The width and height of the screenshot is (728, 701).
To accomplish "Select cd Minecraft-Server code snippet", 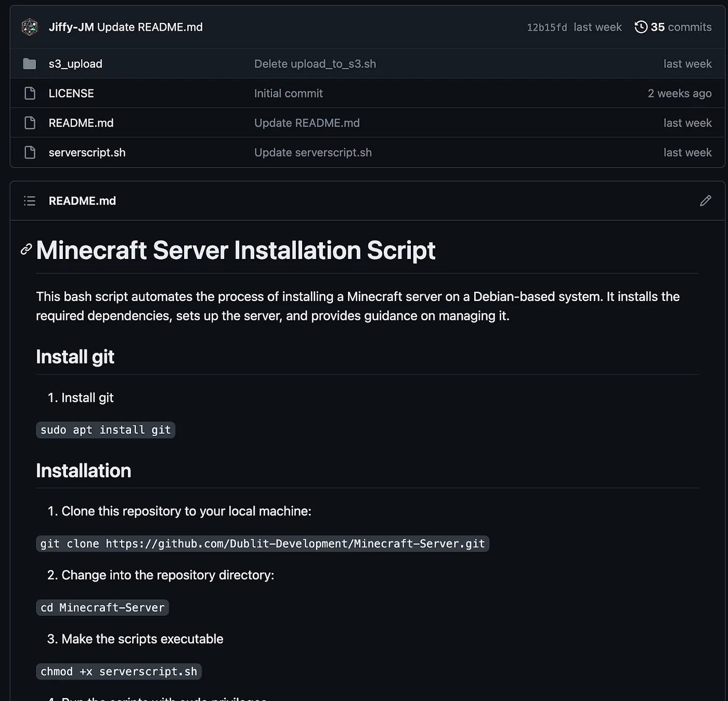I will 102,608.
